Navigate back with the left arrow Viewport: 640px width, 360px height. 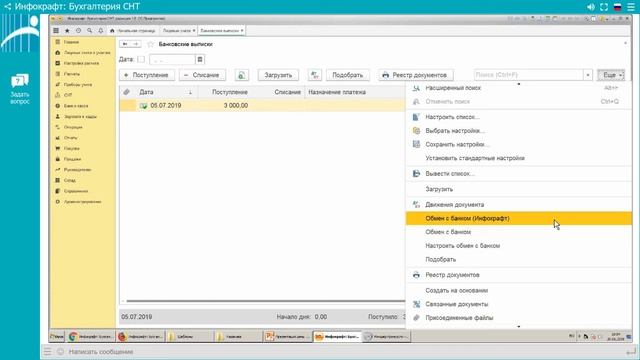pos(125,44)
